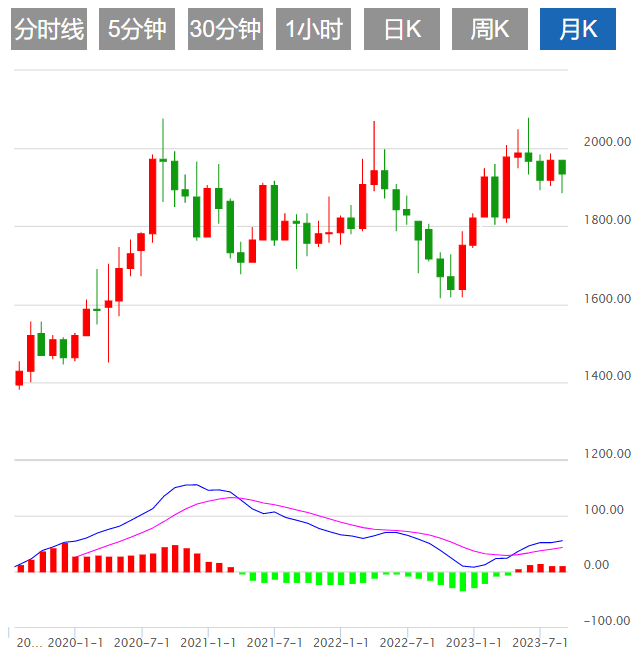The image size is (642, 653).
Task: Click the lowest green MACD histogram bar
Action: 463,581
